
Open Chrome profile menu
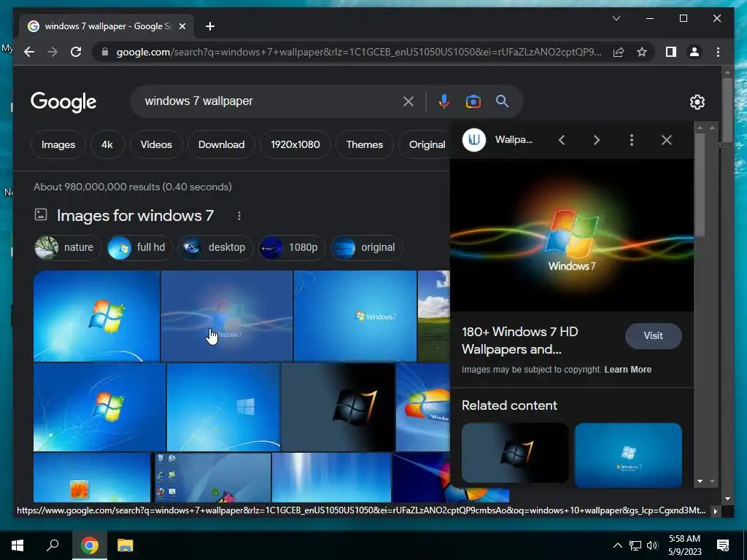694,52
